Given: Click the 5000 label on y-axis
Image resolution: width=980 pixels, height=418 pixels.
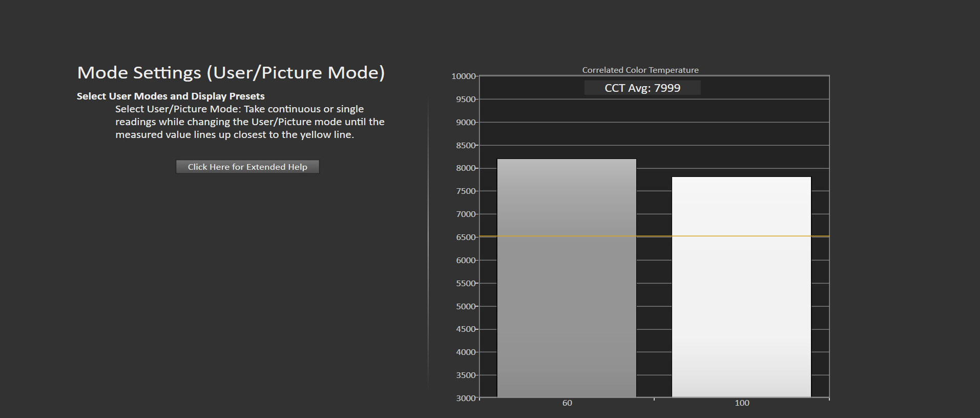Looking at the screenshot, I should tap(466, 306).
